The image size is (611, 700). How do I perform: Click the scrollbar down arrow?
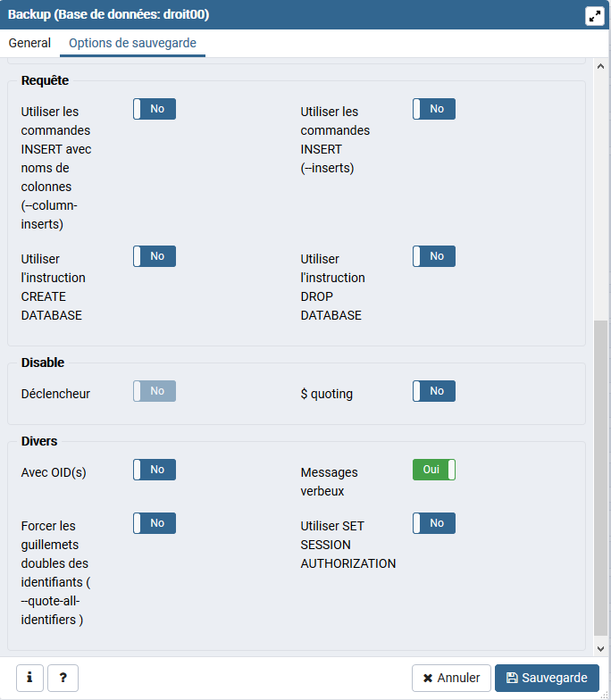point(600,649)
